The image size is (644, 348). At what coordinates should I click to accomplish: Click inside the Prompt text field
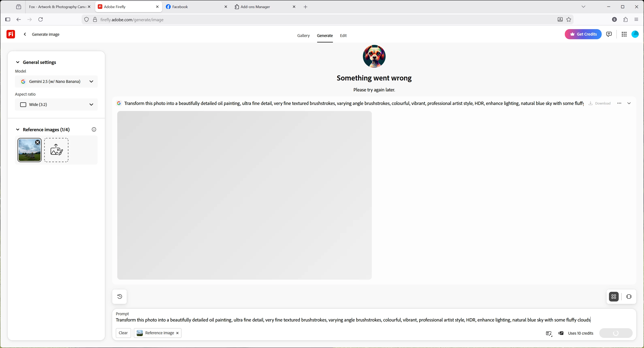350,320
